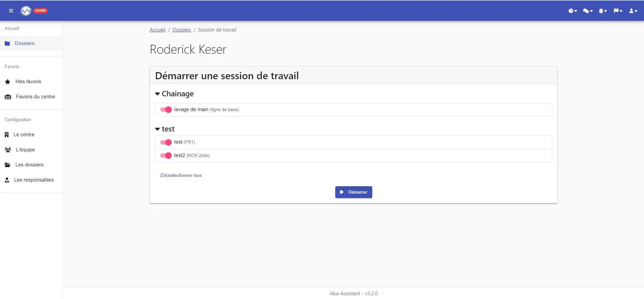Open Les responsables configuration page
This screenshot has height=299, width=644.
coord(31,180)
